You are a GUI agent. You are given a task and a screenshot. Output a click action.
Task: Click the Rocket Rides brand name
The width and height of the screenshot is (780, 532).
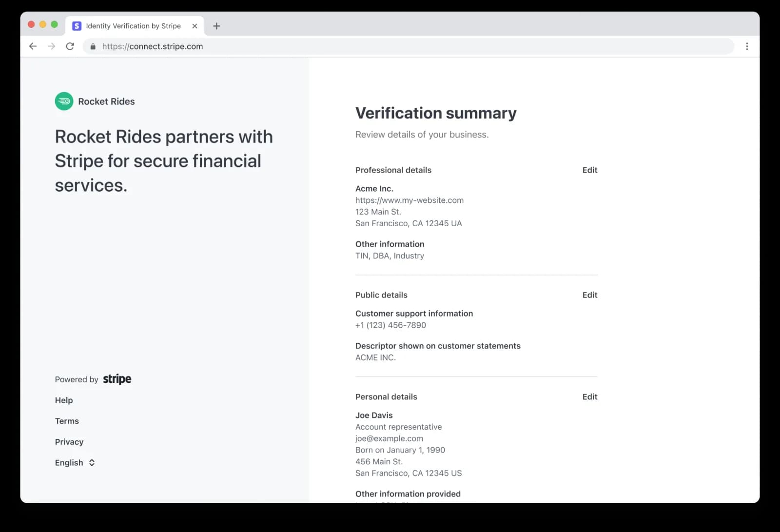pyautogui.click(x=106, y=101)
